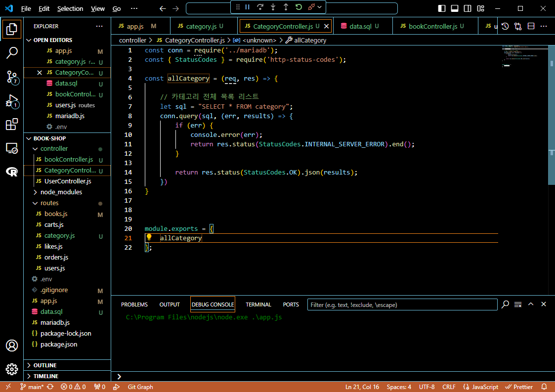555x392 pixels.
Task: Click Step Into in debug toolbar
Action: (x=273, y=7)
